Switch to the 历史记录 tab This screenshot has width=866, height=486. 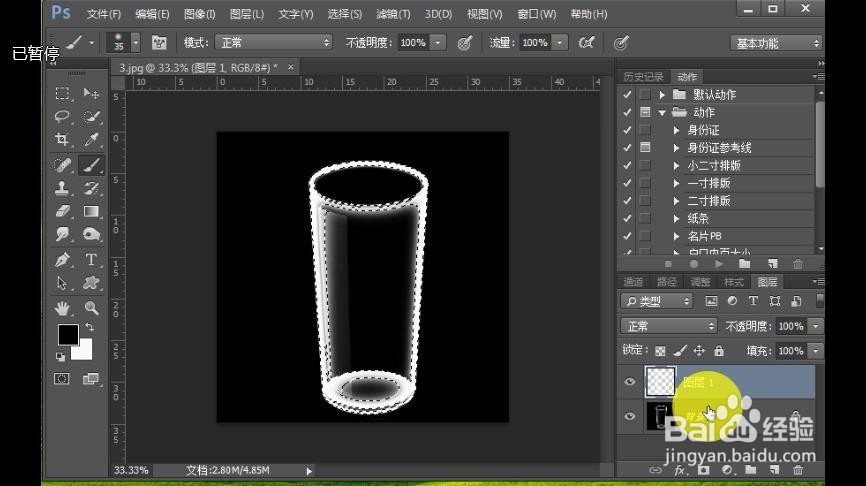pyautogui.click(x=643, y=77)
